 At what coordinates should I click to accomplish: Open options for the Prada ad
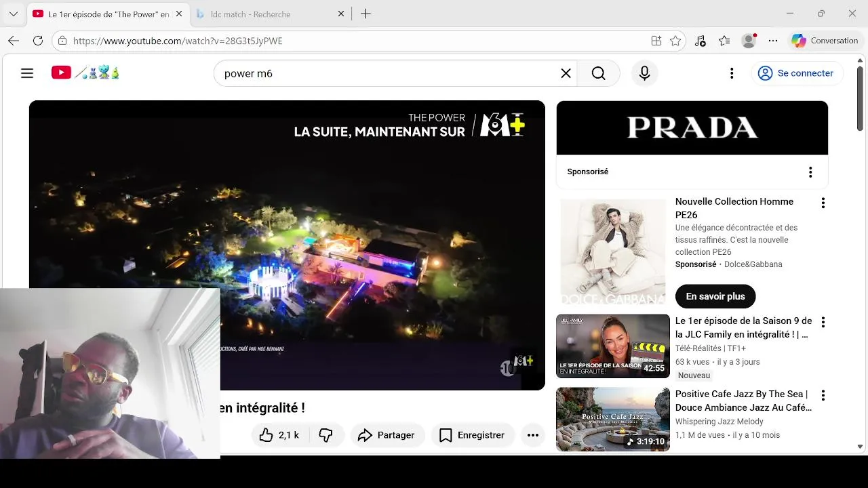tap(810, 172)
